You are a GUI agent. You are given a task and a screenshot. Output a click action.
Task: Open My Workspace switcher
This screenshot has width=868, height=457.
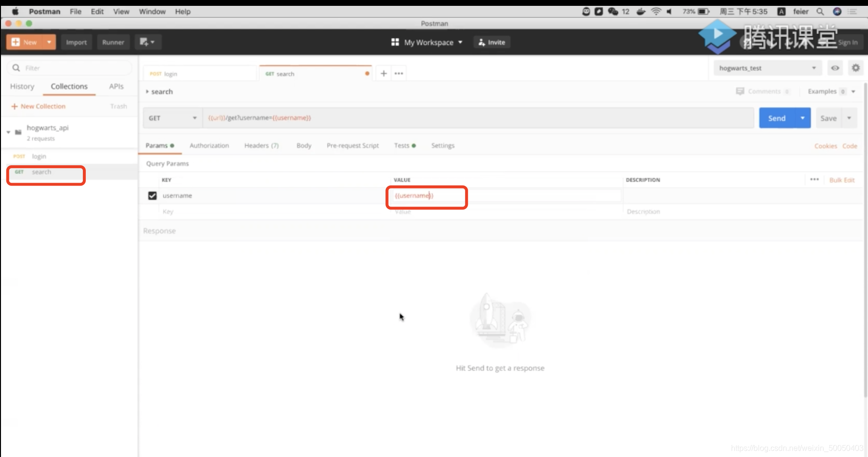pos(427,42)
